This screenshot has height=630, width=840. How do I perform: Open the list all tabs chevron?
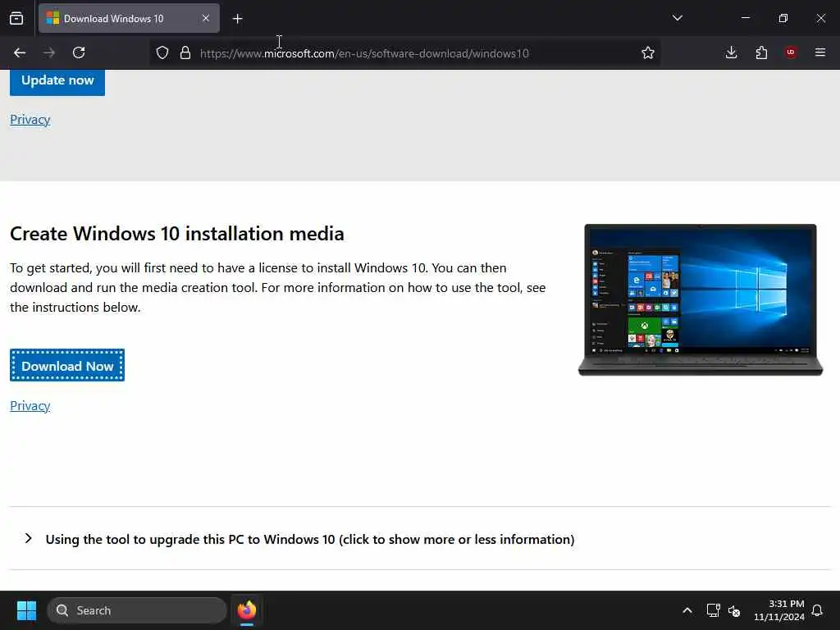[677, 18]
